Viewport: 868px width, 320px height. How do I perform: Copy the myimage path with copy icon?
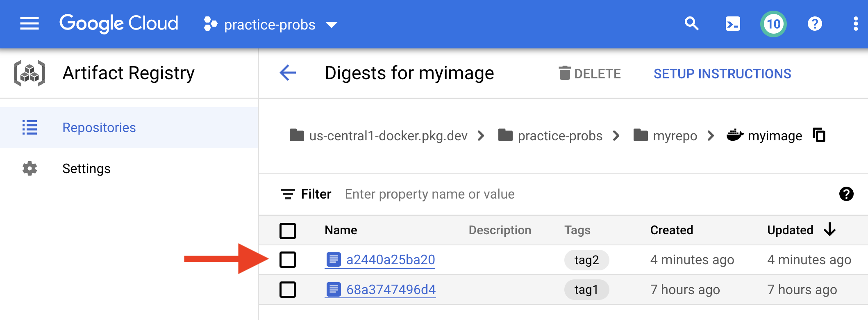click(819, 135)
